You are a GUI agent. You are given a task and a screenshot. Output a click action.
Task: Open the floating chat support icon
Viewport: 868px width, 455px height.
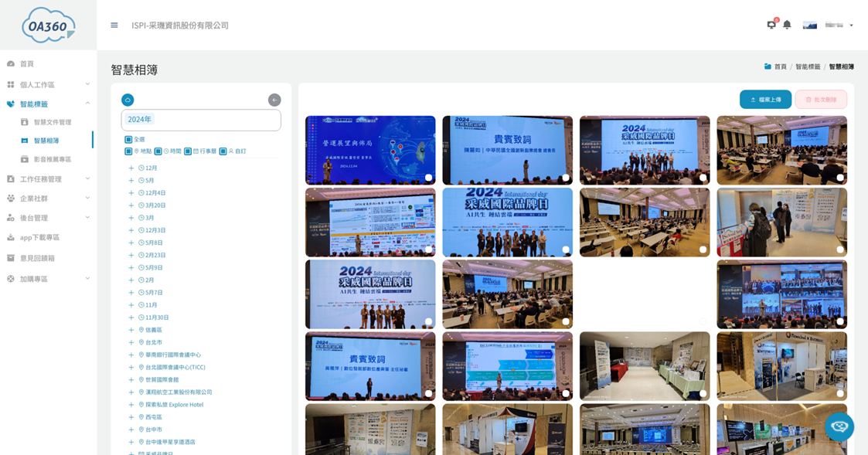pos(839,426)
